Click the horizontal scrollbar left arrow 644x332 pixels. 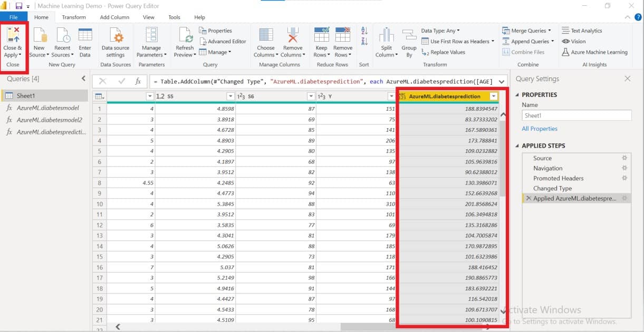coord(118,327)
